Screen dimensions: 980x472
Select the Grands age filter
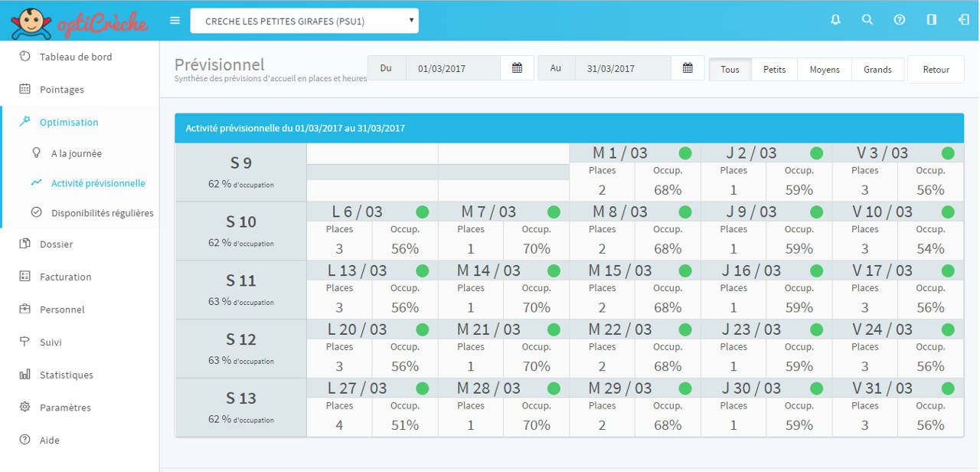click(x=877, y=69)
